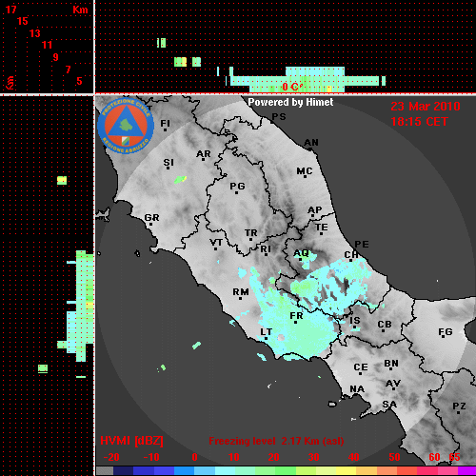Viewport: 476px width, 476px height.
Task: Click the CH city label
Action: (351, 255)
